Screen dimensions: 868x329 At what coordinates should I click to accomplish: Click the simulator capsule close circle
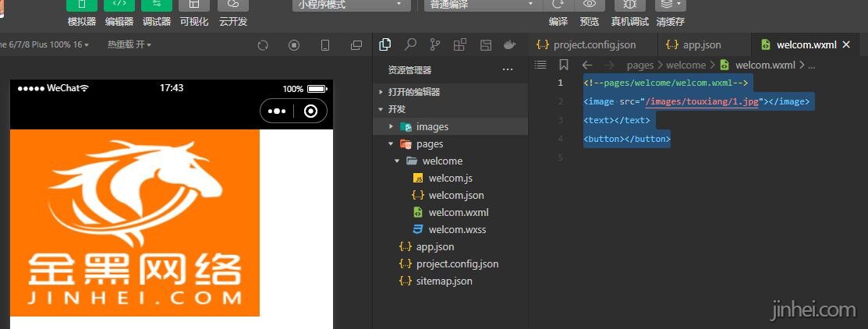(x=311, y=111)
